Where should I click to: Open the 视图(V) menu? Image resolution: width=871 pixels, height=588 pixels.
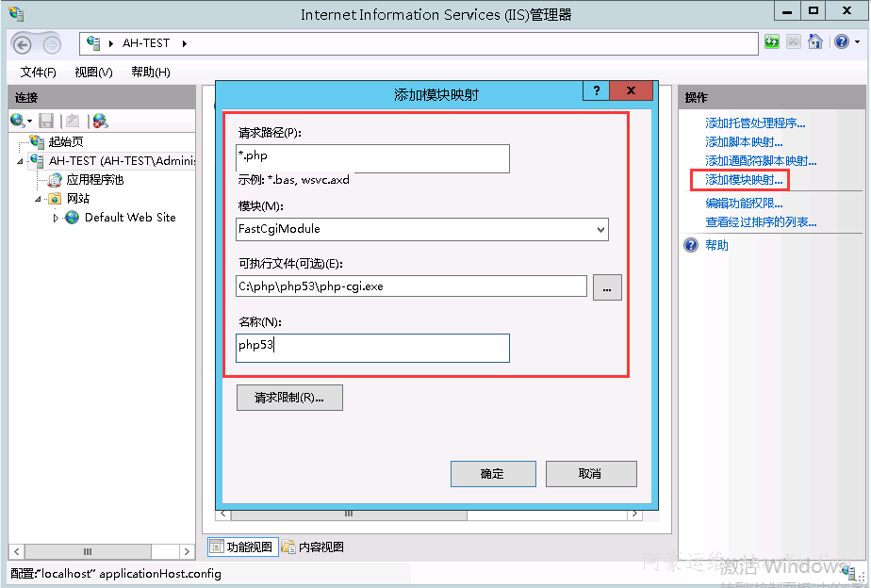[x=93, y=73]
